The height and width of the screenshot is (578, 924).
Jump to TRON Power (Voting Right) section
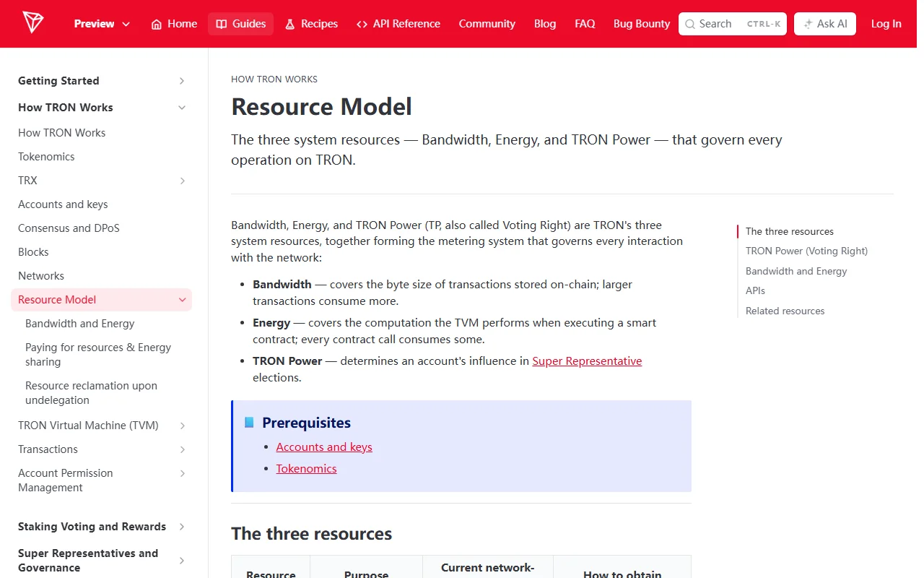pos(806,251)
